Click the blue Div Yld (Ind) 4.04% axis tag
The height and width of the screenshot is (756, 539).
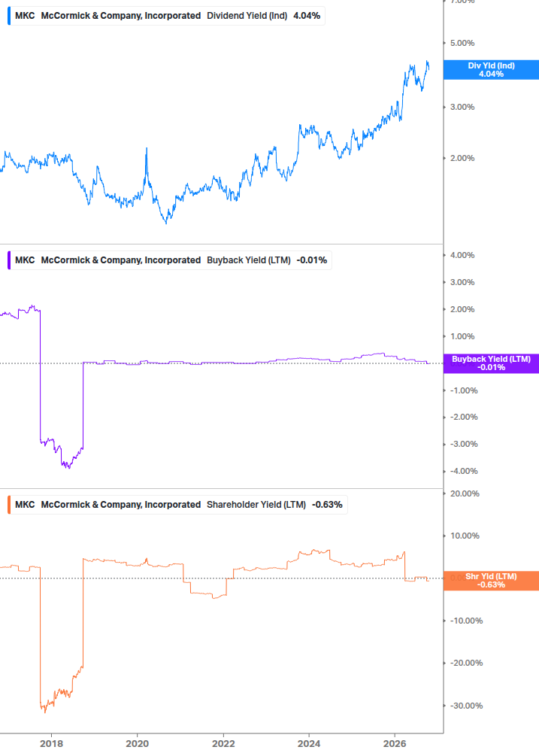pos(491,70)
